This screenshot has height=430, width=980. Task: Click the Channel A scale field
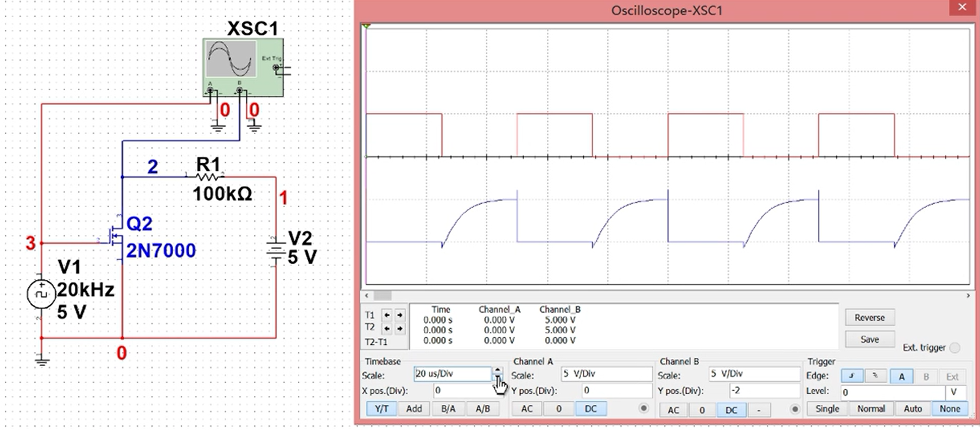606,374
